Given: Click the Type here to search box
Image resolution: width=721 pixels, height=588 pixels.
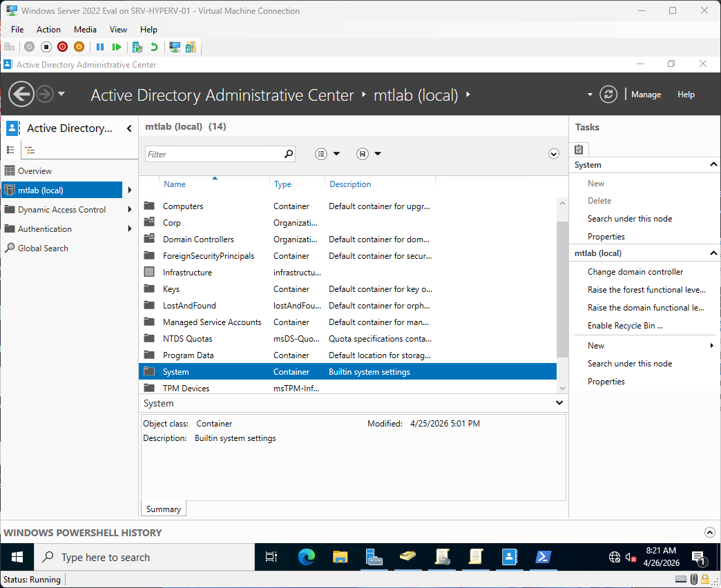Looking at the screenshot, I should pyautogui.click(x=145, y=557).
